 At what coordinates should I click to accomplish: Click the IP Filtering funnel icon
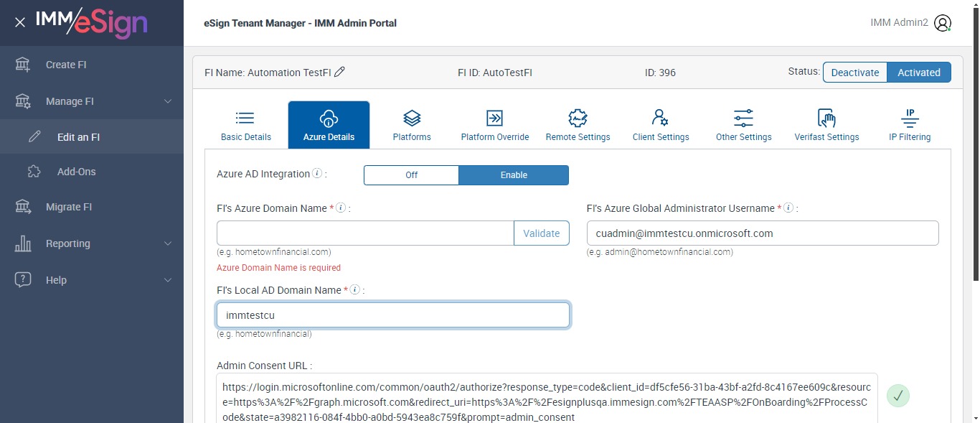(910, 118)
